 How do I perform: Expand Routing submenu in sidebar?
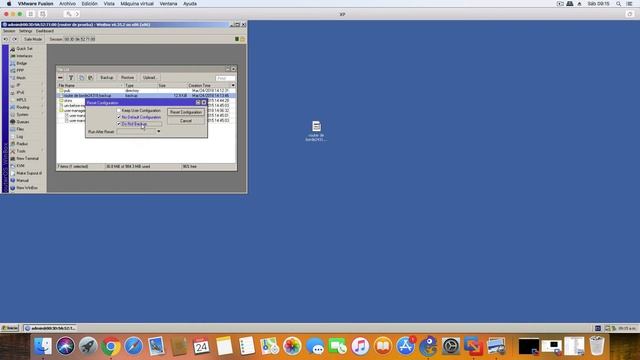(x=22, y=107)
